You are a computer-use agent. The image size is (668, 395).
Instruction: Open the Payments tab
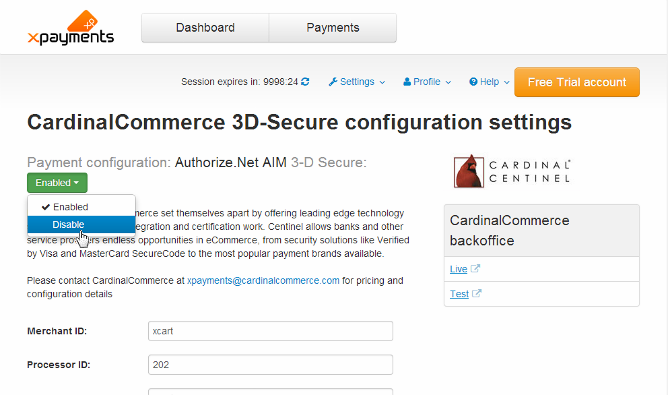coord(333,28)
